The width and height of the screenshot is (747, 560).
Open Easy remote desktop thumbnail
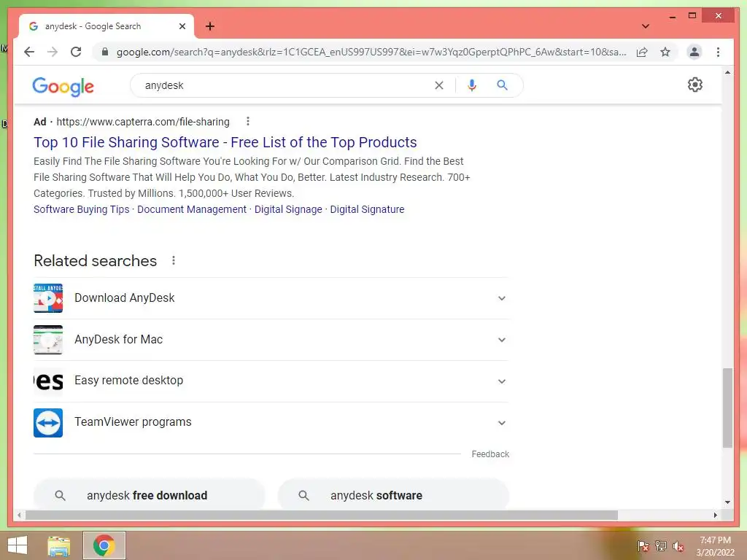[x=47, y=381]
